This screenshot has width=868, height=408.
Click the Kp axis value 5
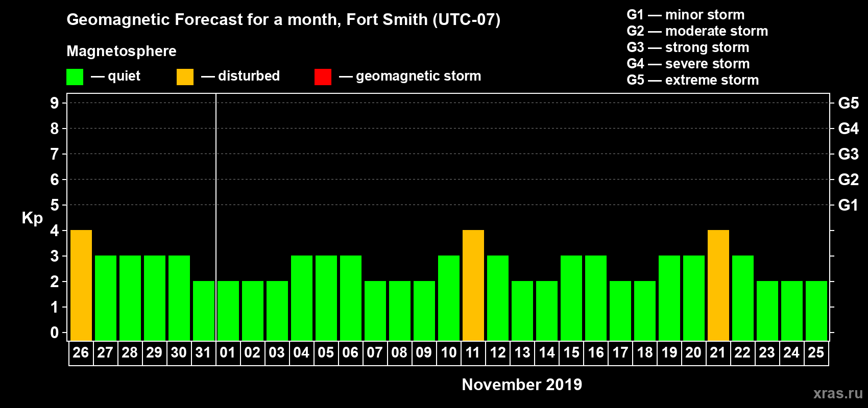coord(55,205)
